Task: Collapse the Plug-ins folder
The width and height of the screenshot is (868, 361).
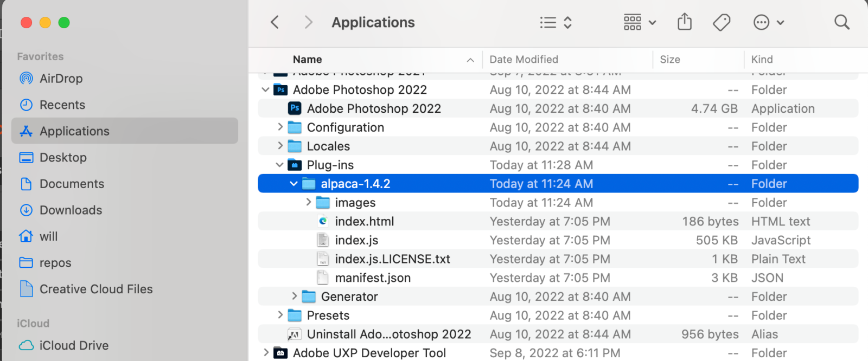Action: coord(279,165)
